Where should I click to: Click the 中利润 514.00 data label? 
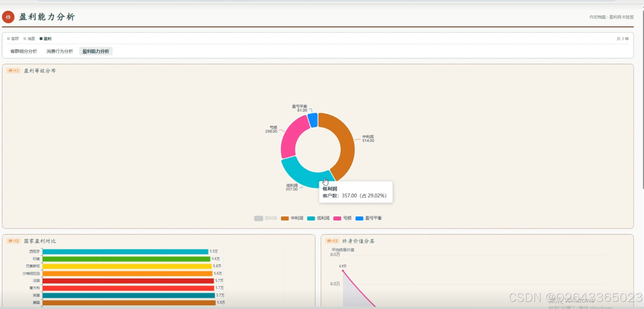coord(368,139)
